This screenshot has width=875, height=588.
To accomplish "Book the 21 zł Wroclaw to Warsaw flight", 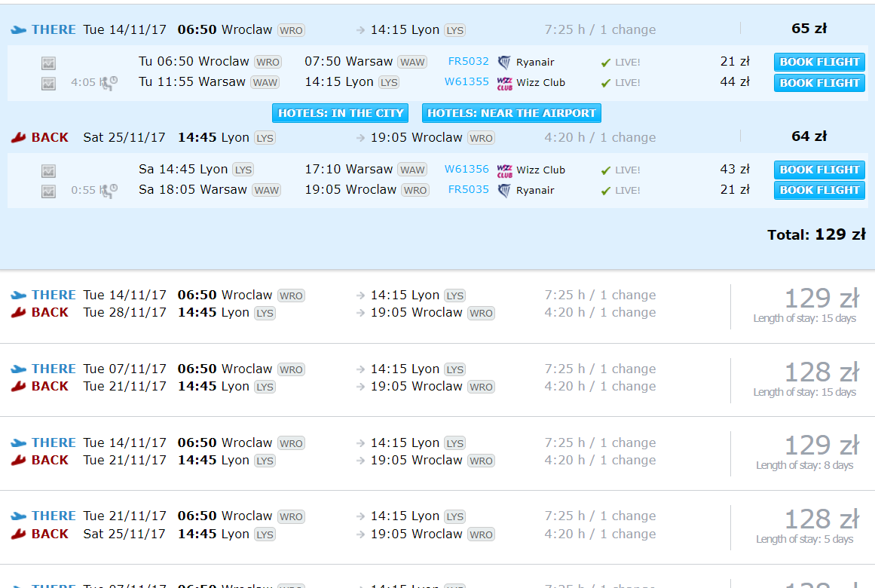I will pos(819,62).
